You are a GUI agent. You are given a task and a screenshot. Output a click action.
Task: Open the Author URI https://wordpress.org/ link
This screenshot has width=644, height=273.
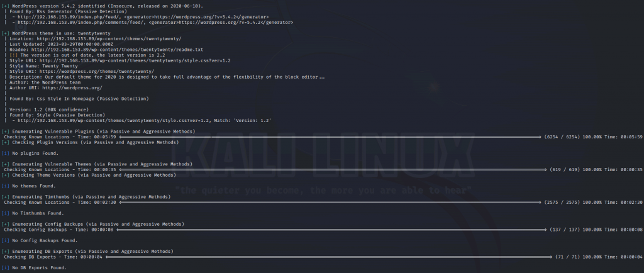click(72, 88)
